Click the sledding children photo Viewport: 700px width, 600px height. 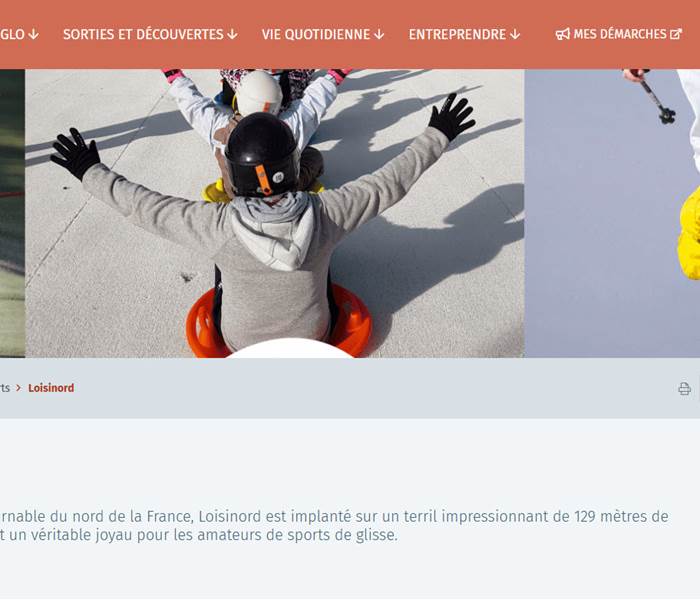coord(275,213)
